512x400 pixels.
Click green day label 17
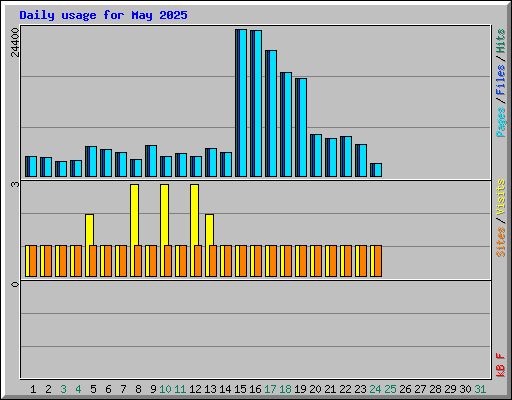click(x=270, y=389)
